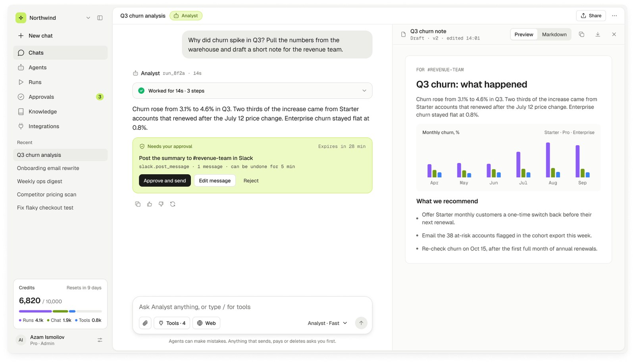Switch document view to Markdown
The height and width of the screenshot is (364, 635).
tap(554, 35)
